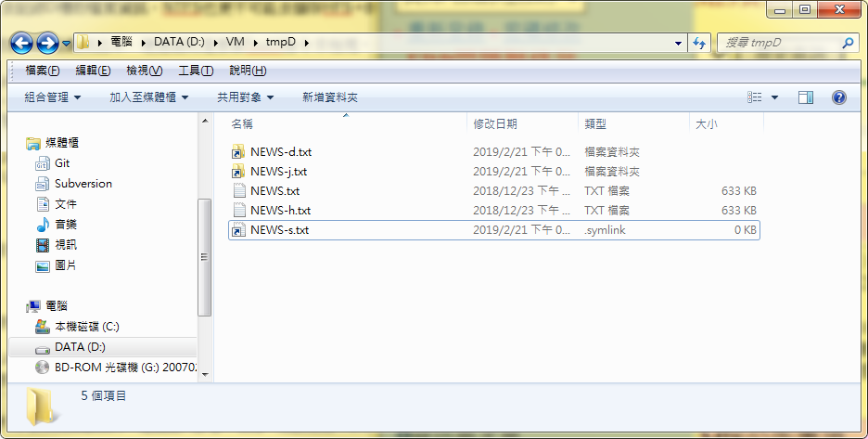Expand the arrow between VM and tmpD
The image size is (868, 439).
tap(256, 43)
